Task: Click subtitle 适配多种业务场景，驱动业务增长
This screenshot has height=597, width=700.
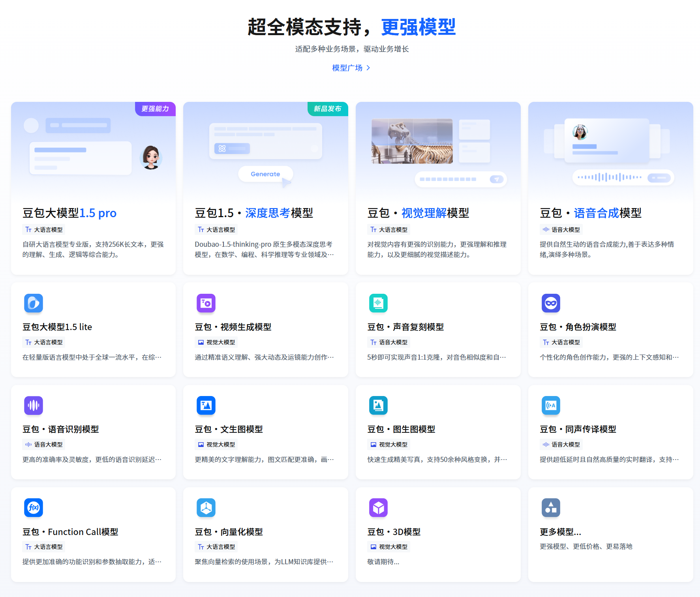Action: (352, 49)
